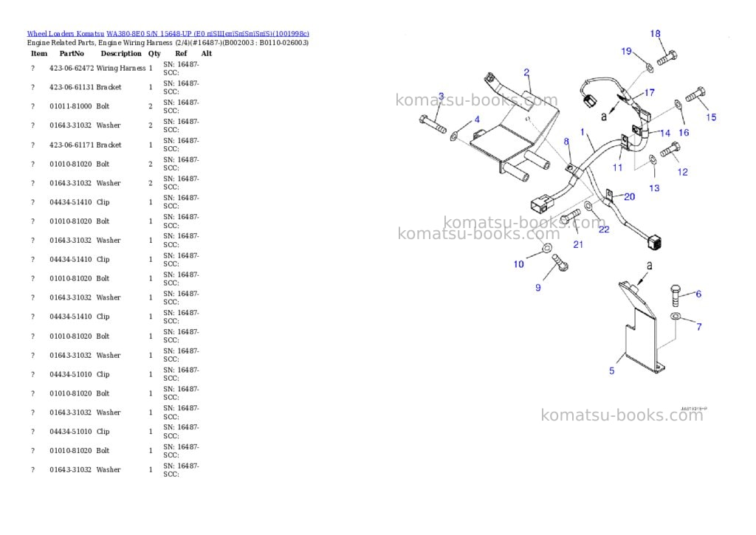Click Bracket in the 423-06-61171 row
Screen dimensions: 756x535
(109, 145)
